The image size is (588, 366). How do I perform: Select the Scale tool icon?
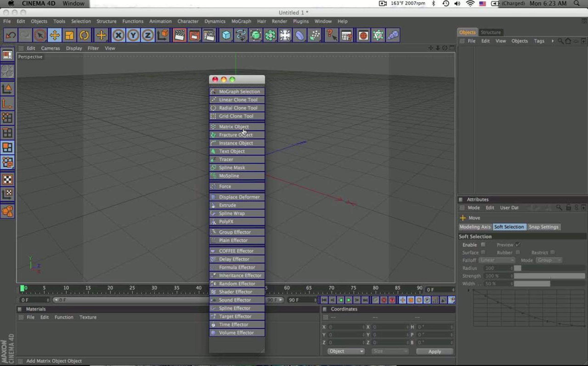point(69,36)
